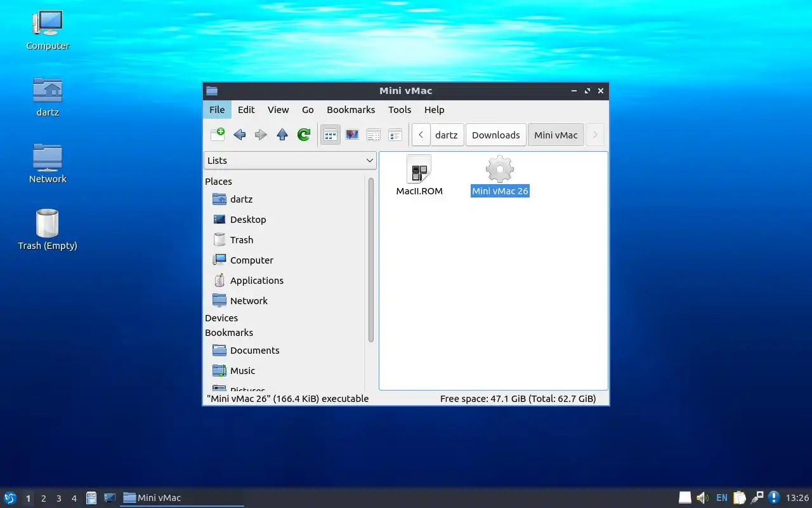Viewport: 812px width, 508px height.
Task: Click the Mini vMac taskbar window button
Action: 182,498
